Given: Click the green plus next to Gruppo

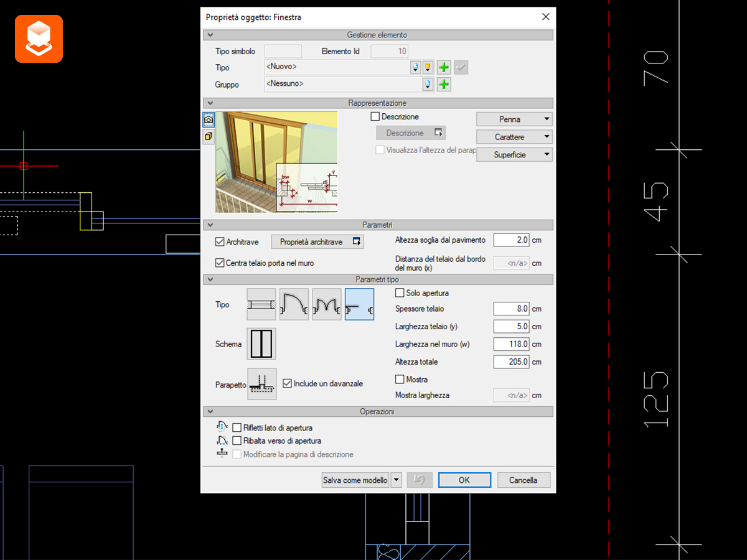Looking at the screenshot, I should pos(443,84).
